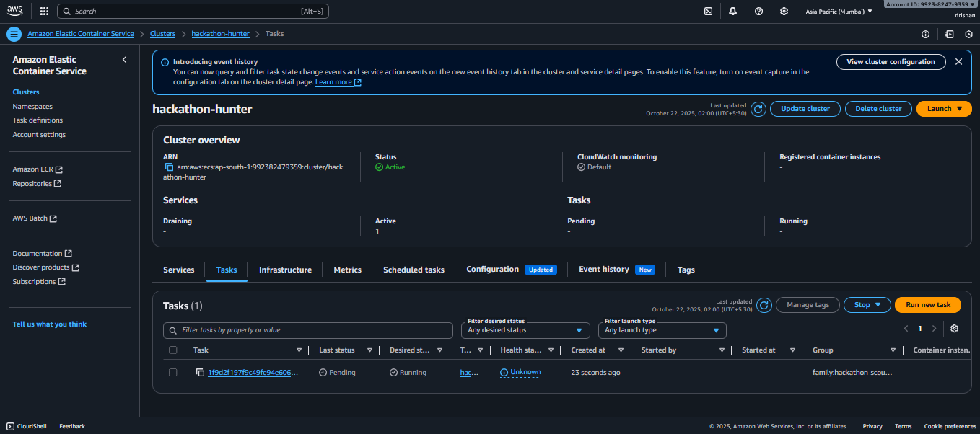Open the Asia Pacific (Mumbai) region selector
The image size is (980, 434).
pos(839,11)
